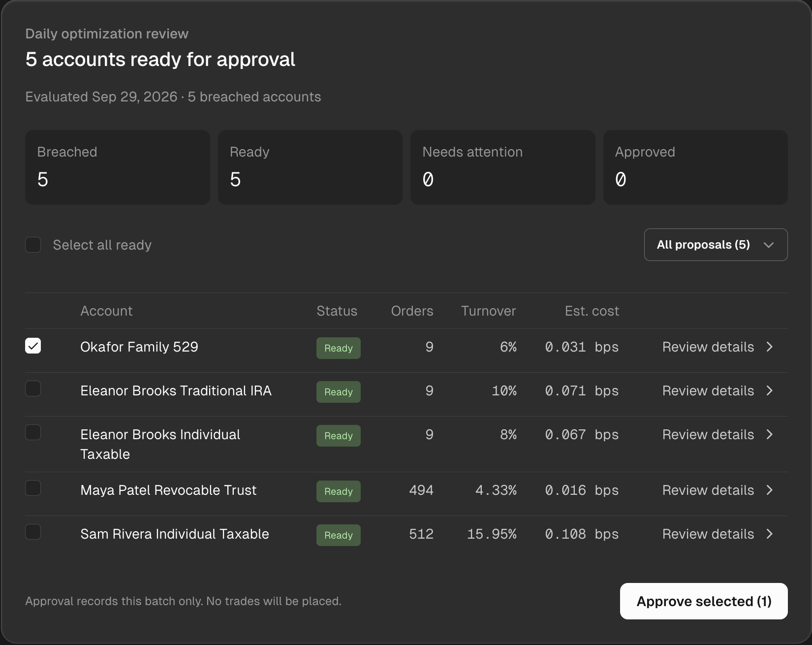The width and height of the screenshot is (812, 645).
Task: Select Maya Patel Revocable Trust checkbox
Action: pyautogui.click(x=33, y=488)
